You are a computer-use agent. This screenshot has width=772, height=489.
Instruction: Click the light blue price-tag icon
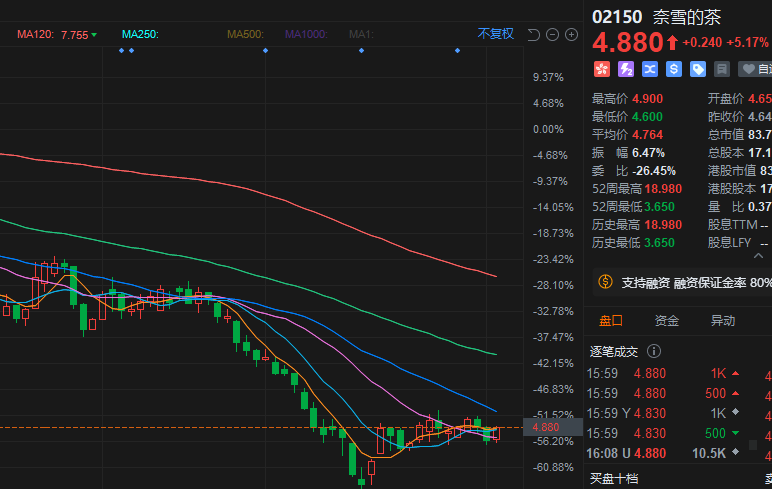698,69
